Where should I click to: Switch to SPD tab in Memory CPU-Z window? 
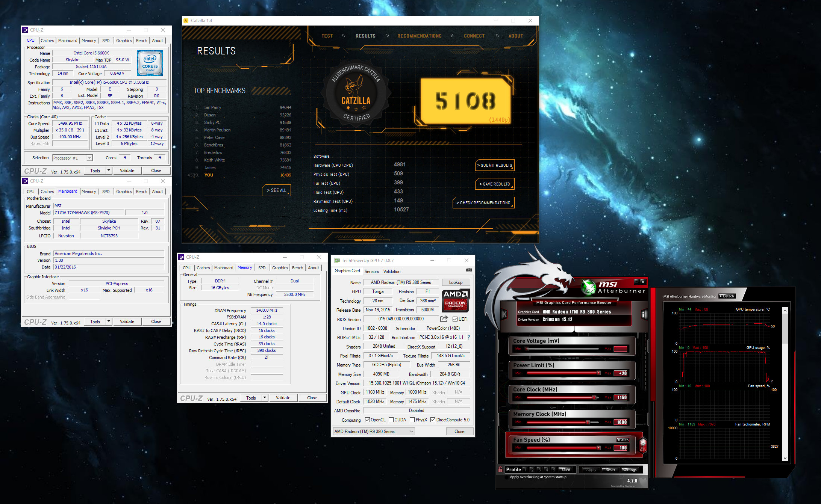point(262,268)
